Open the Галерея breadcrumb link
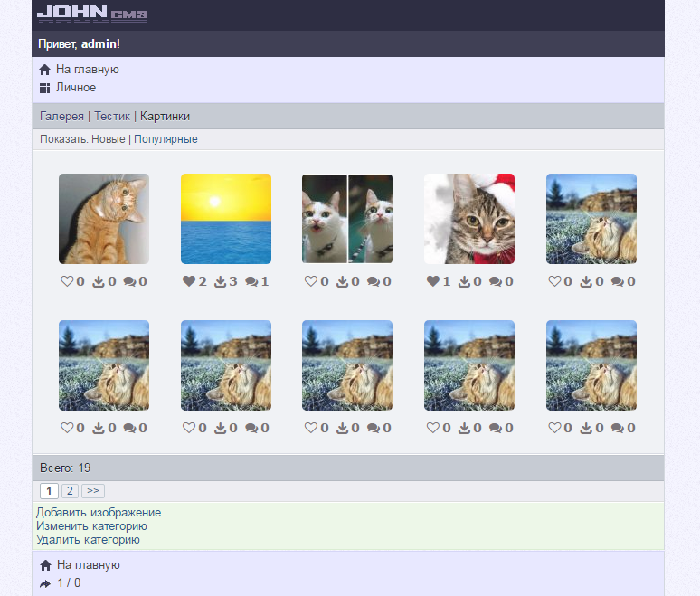The height and width of the screenshot is (596, 700). 61,117
